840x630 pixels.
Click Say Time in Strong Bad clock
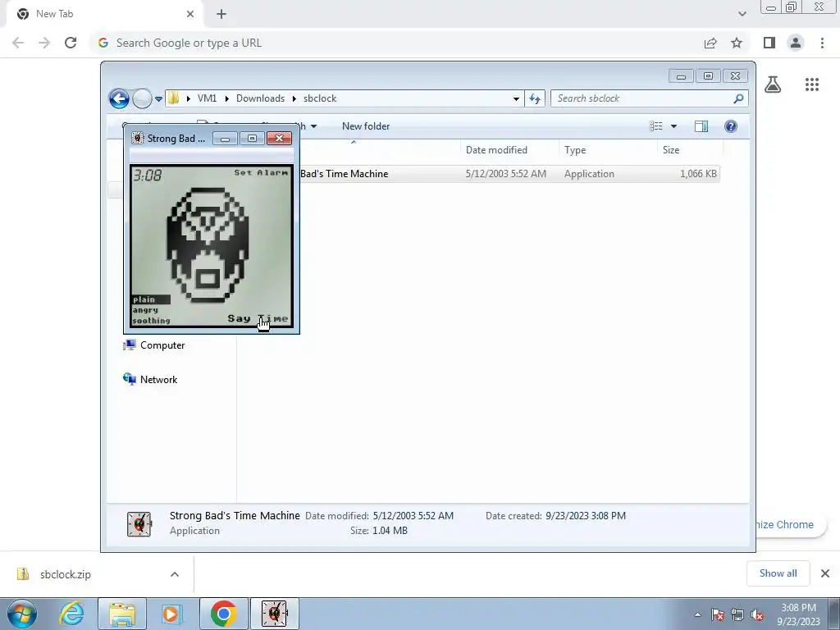tap(258, 318)
